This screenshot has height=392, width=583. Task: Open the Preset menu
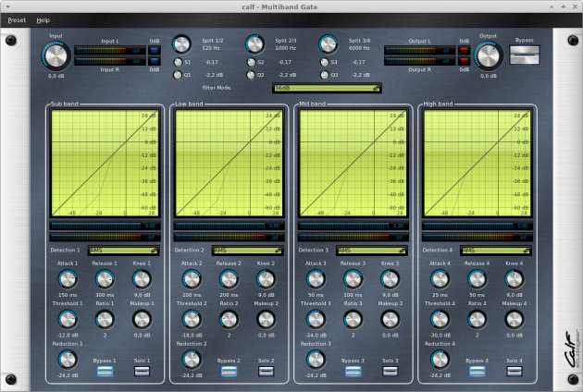pos(17,20)
